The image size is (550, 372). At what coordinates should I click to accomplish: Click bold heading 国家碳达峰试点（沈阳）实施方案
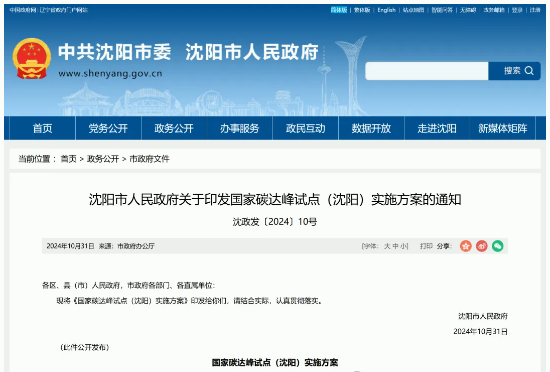click(x=275, y=363)
